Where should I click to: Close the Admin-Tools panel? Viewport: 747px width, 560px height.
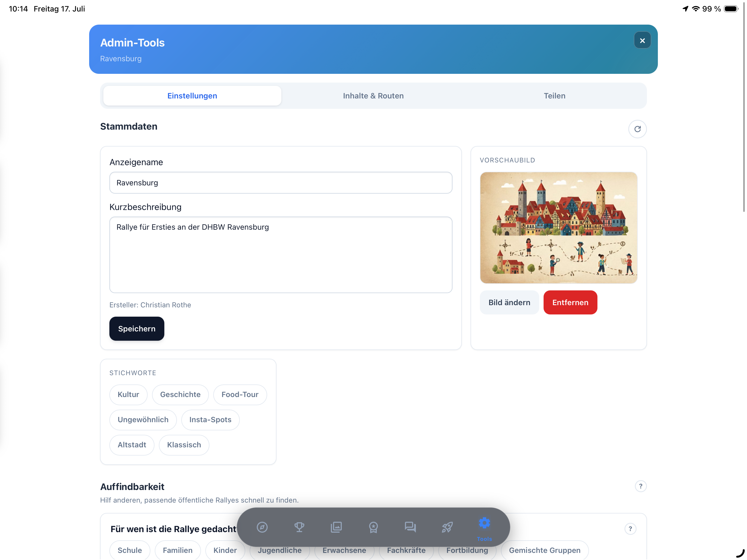pos(642,40)
